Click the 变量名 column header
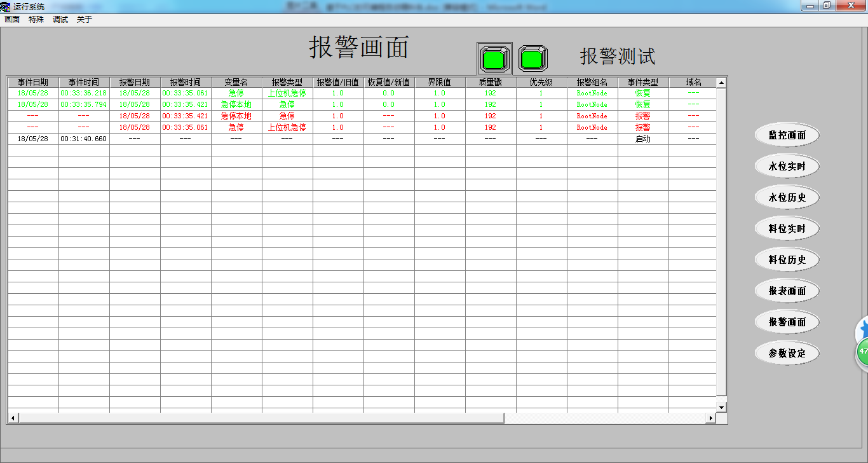This screenshot has height=463, width=868. pyautogui.click(x=236, y=83)
